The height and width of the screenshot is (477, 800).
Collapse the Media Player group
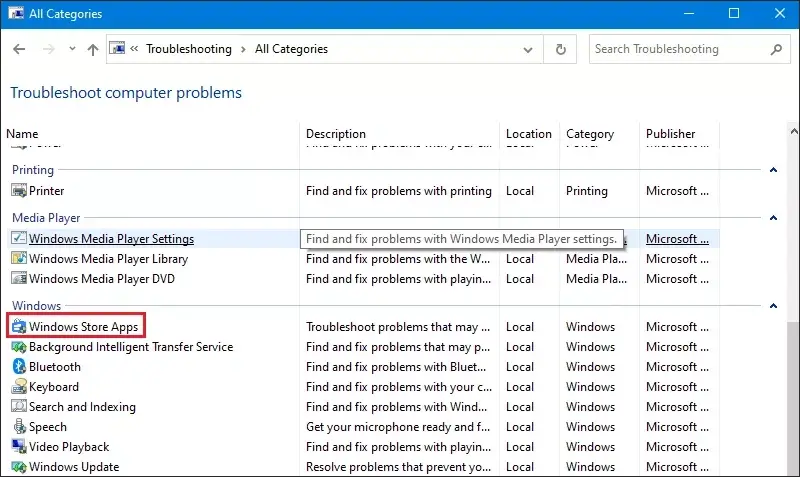[x=773, y=218]
